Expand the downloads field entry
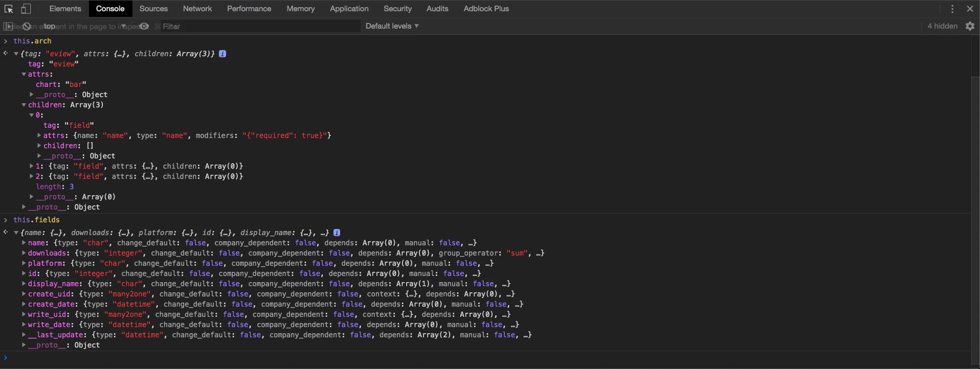 (24, 253)
